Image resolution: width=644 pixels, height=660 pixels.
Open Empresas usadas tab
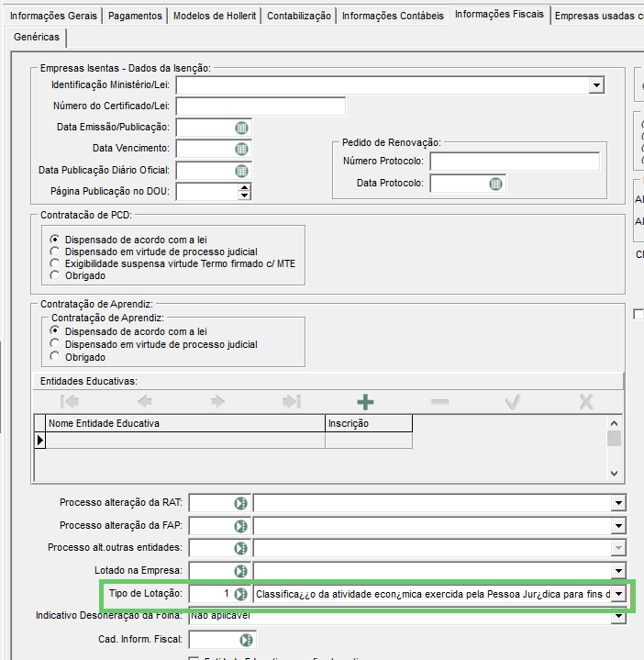(598, 16)
